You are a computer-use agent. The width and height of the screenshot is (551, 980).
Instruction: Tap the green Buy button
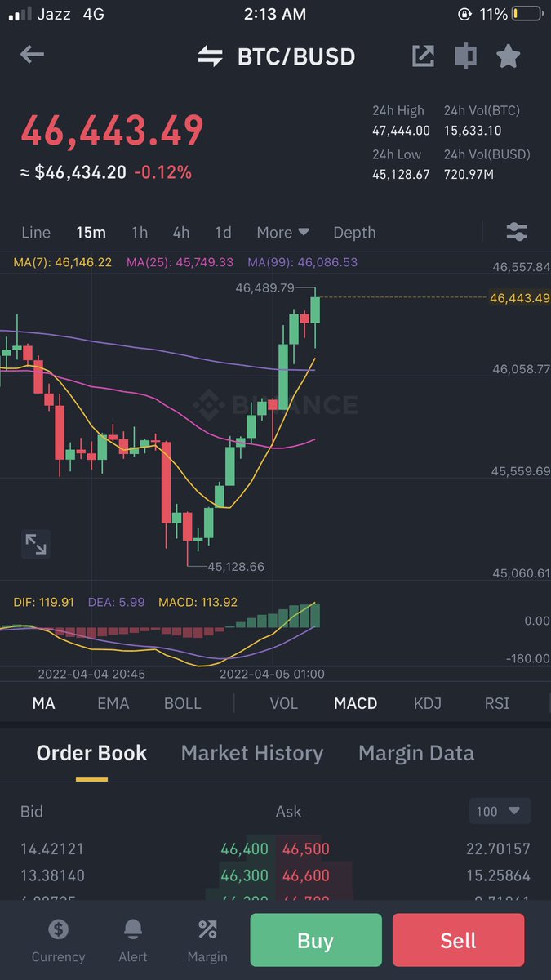click(x=316, y=941)
